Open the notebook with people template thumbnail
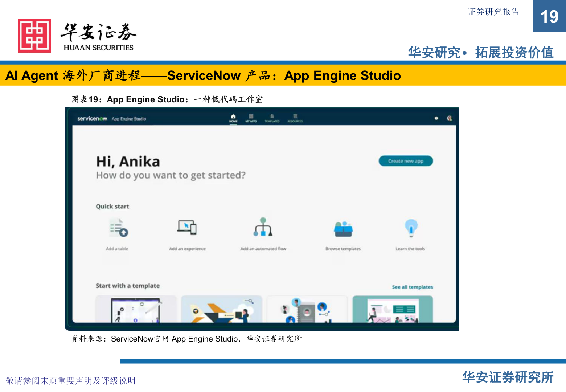This screenshot has width=566, height=392. pos(307,309)
